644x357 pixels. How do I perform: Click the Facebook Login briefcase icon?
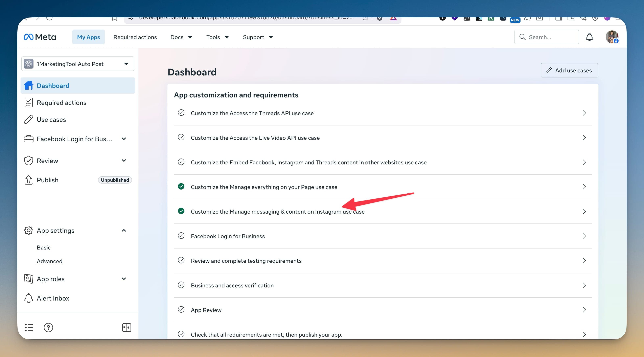[x=28, y=139]
